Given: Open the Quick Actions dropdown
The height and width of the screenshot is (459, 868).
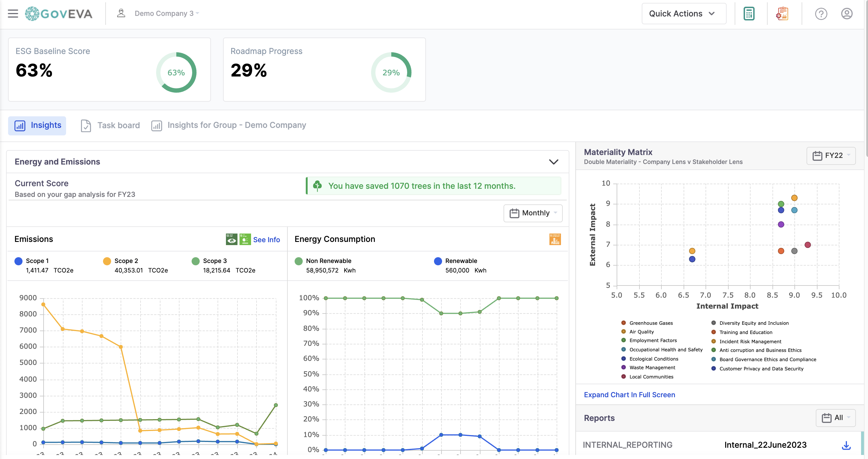Looking at the screenshot, I should coord(683,14).
